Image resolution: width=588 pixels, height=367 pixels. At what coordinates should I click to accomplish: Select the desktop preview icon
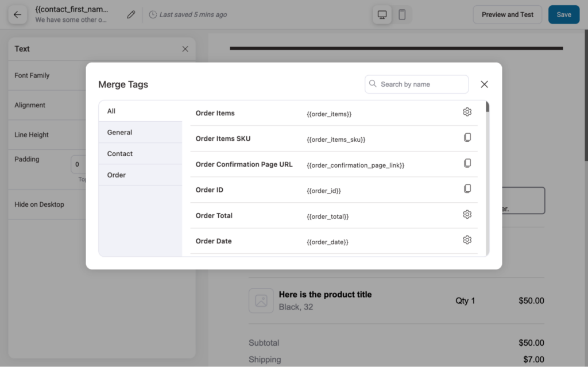pos(381,14)
